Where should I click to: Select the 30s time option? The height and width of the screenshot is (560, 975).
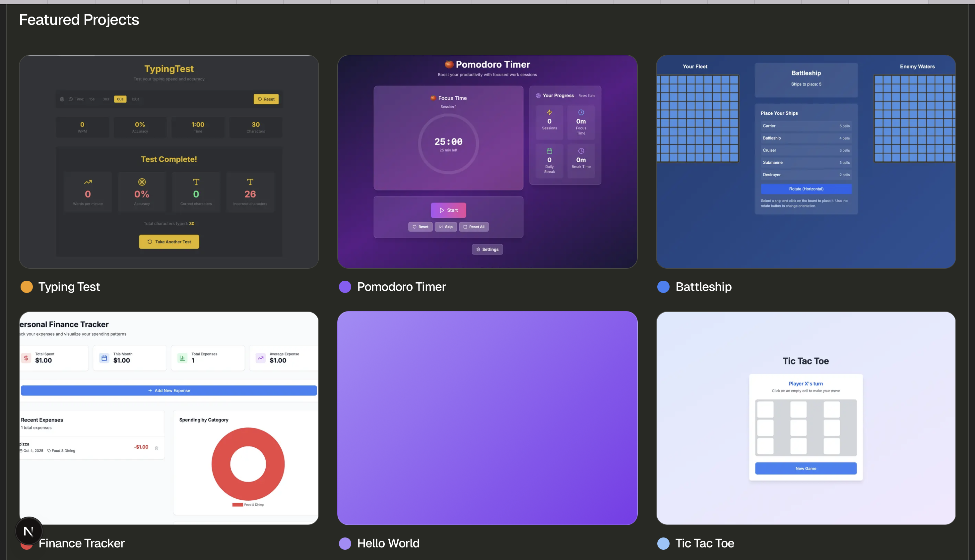click(105, 99)
